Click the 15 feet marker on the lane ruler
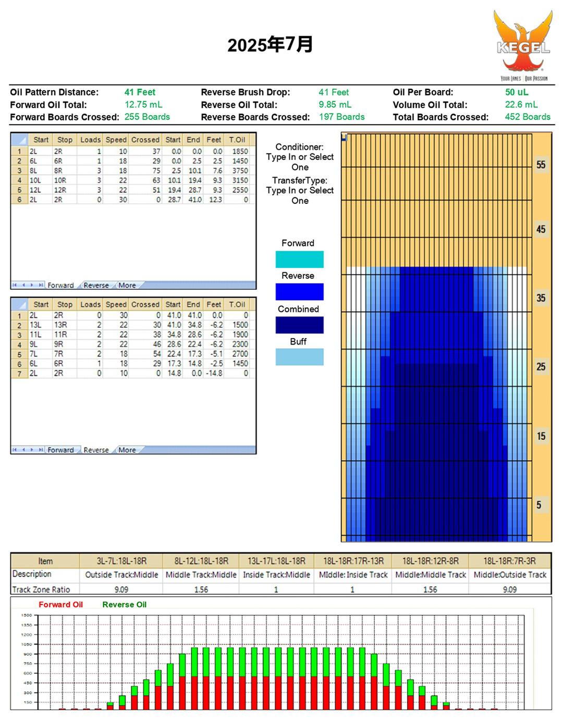 click(541, 436)
